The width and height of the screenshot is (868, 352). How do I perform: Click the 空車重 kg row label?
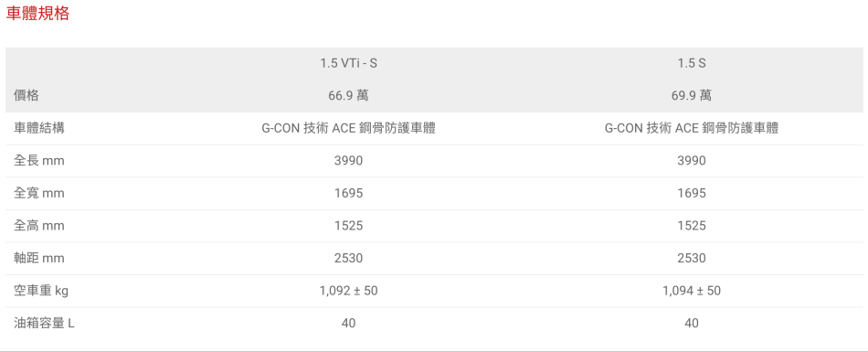click(x=41, y=291)
